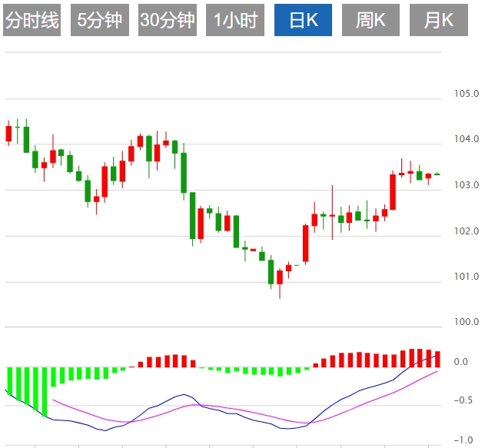Open the 月K monthly chart
Screen dimensions: 485x448
click(438, 21)
